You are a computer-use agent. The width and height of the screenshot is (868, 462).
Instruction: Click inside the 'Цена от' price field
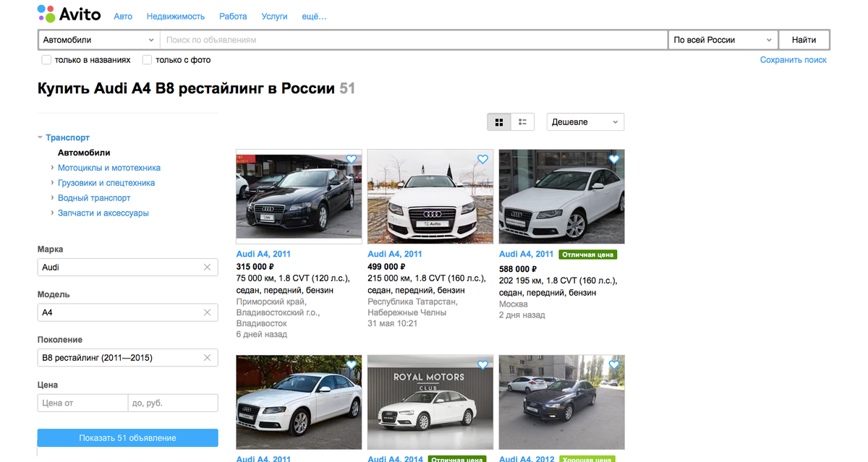82,403
